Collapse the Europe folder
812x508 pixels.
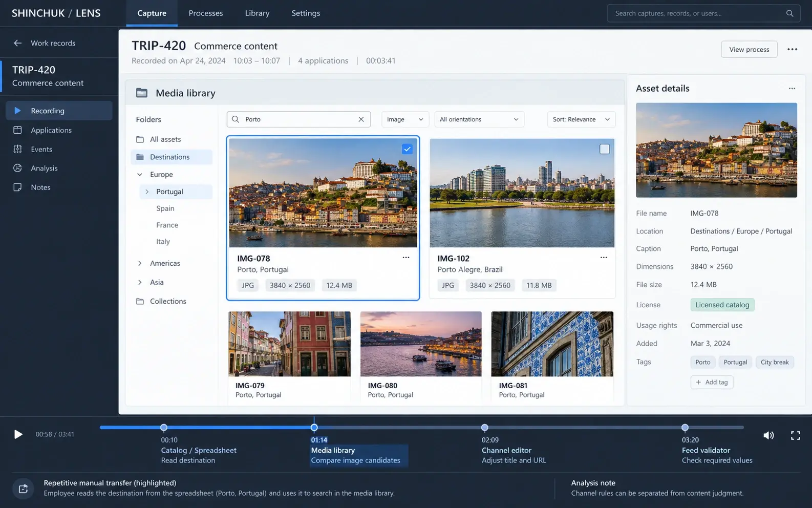pyautogui.click(x=140, y=175)
